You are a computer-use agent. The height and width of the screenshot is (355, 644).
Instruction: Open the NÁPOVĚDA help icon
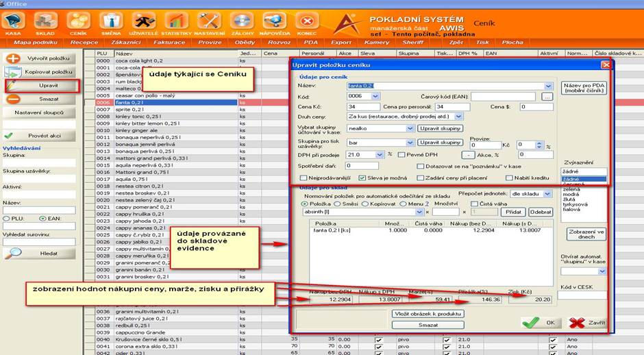274,21
